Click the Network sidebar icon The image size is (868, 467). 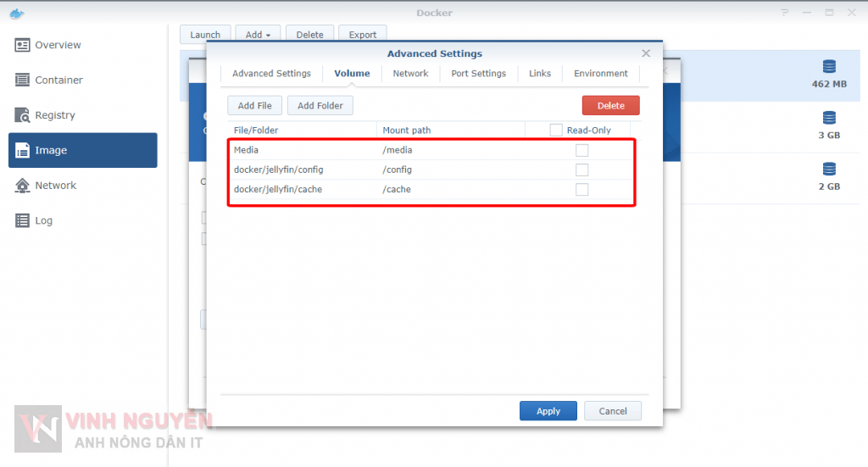click(x=22, y=186)
